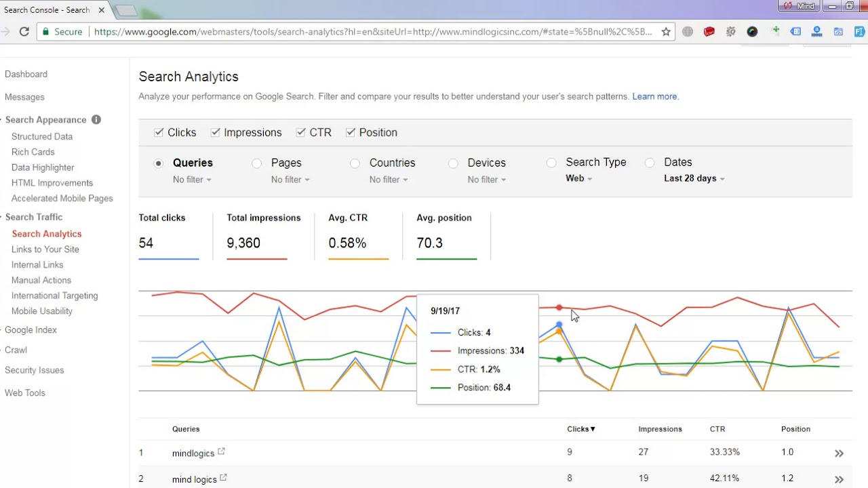Toggle the Position checkbox
868x488 pixels.
[351, 132]
